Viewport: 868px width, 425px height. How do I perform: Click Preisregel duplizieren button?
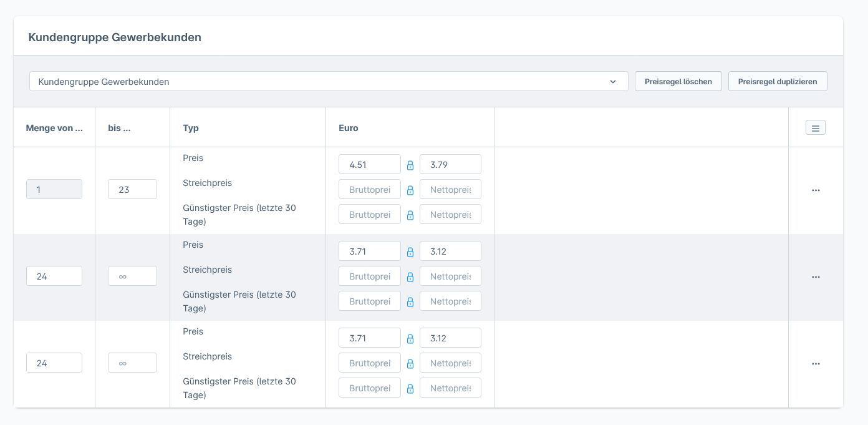click(x=777, y=82)
